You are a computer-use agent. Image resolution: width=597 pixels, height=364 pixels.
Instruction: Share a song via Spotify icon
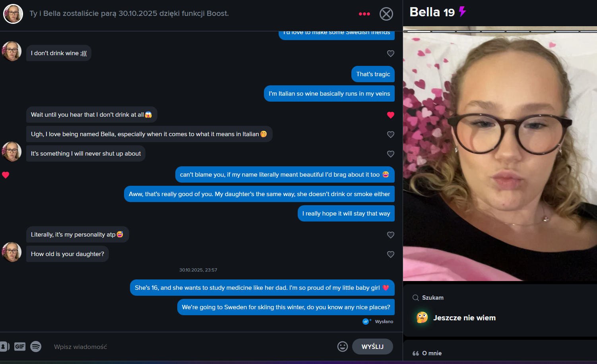[36, 347]
